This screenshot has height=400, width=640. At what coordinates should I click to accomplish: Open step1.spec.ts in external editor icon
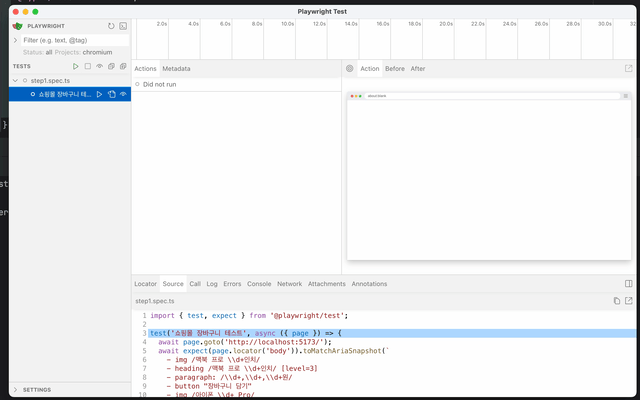click(629, 301)
